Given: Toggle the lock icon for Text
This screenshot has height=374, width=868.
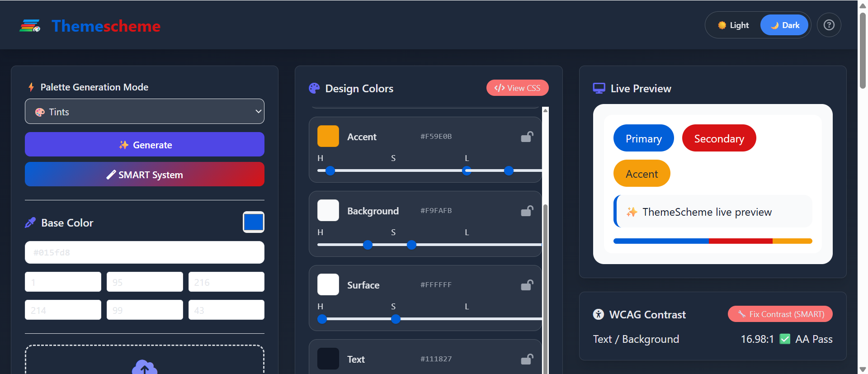Looking at the screenshot, I should pyautogui.click(x=527, y=359).
